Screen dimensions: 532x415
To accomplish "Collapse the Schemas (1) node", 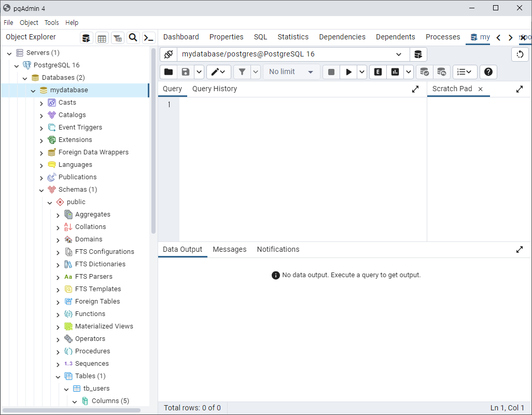I will click(41, 190).
